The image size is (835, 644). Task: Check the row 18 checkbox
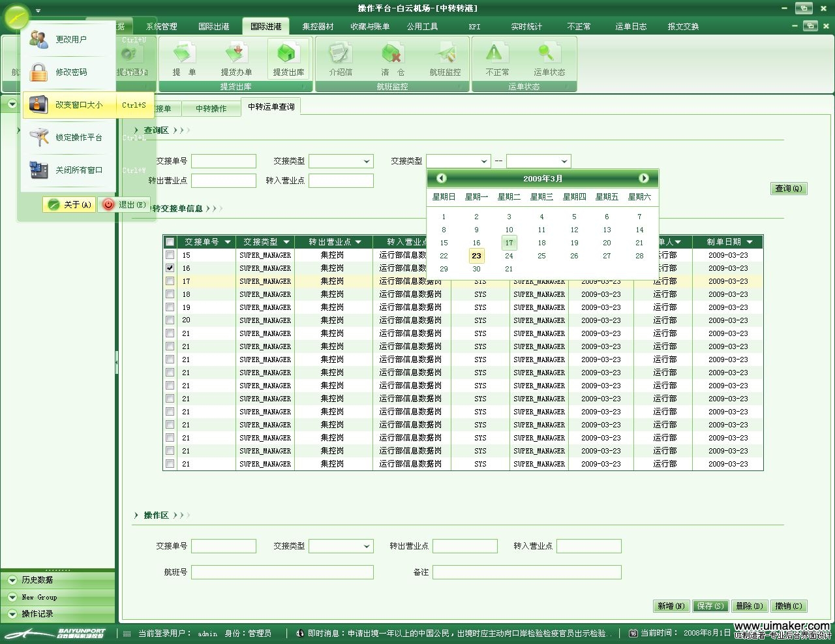pyautogui.click(x=170, y=294)
